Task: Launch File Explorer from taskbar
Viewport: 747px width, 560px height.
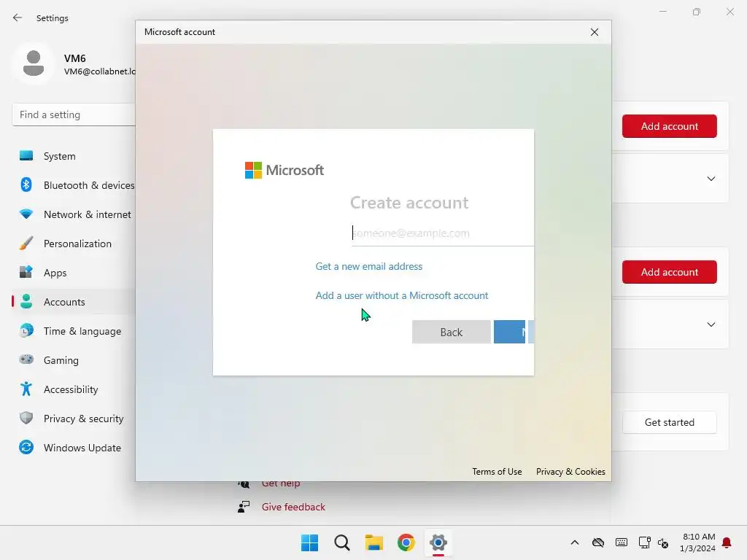Action: coord(374,542)
